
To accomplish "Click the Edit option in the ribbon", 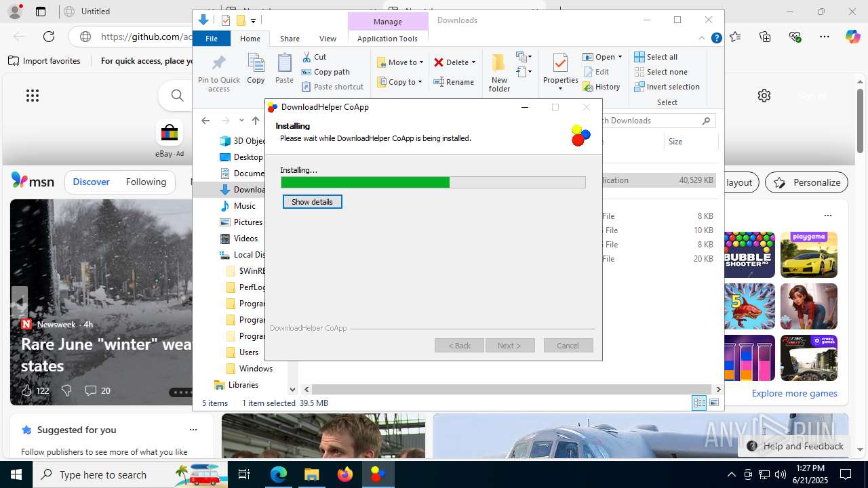I will point(596,72).
